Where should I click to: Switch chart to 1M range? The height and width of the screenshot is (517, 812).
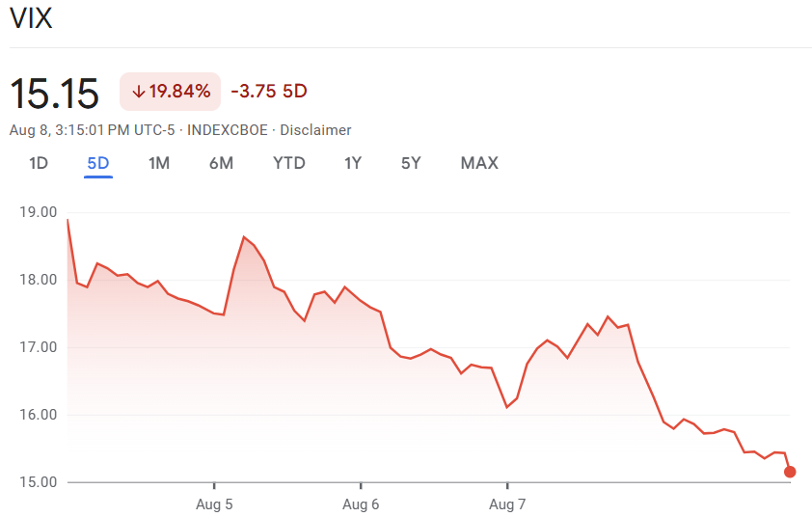click(x=159, y=163)
